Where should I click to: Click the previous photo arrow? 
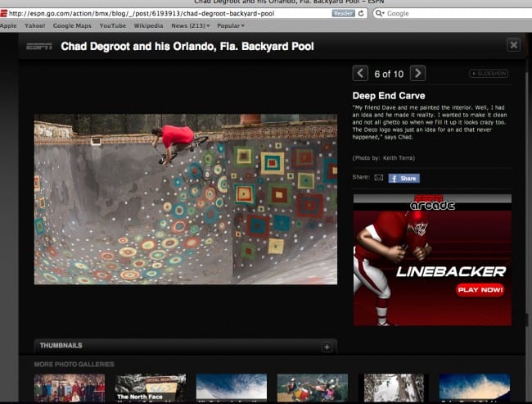coord(360,73)
